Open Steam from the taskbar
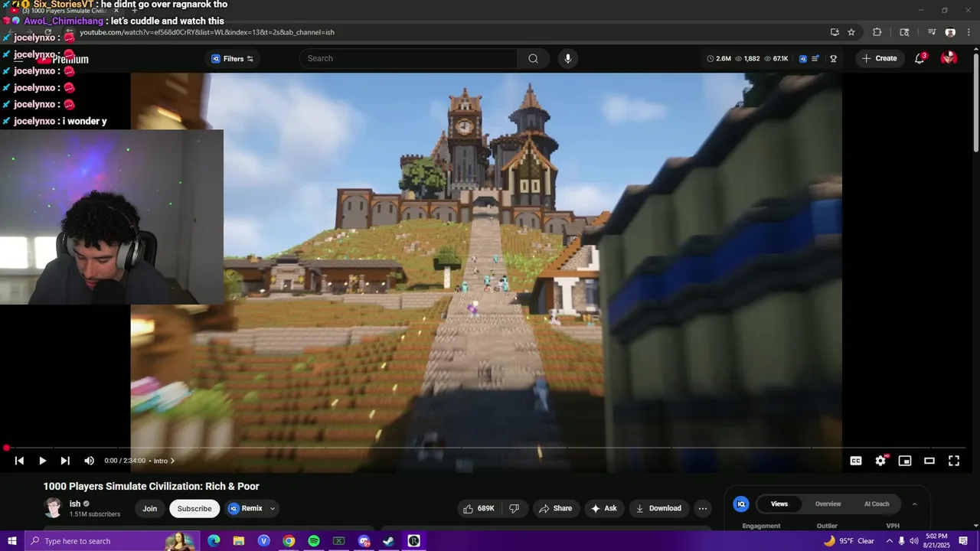 click(389, 541)
